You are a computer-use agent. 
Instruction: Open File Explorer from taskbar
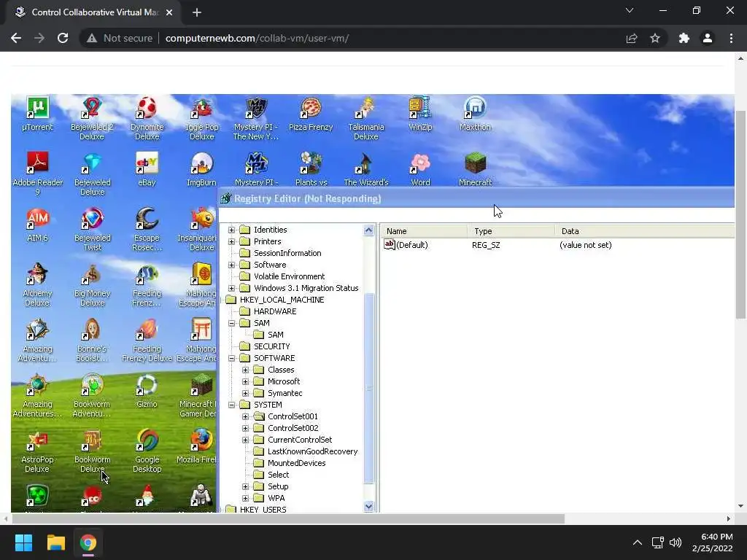55,542
